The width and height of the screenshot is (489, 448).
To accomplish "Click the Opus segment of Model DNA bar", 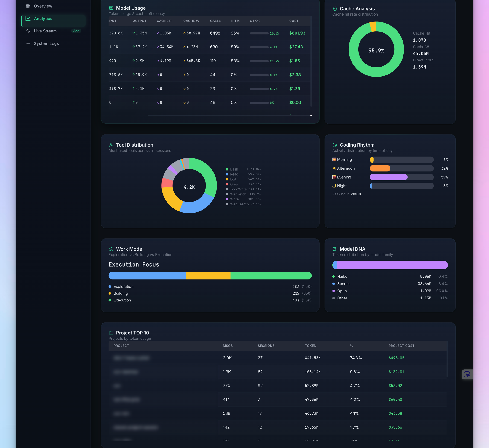I will 392,265.
